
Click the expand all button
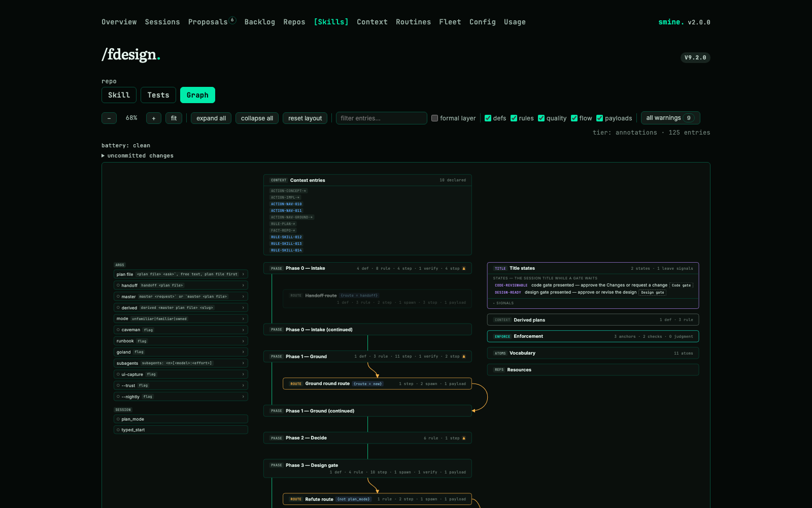click(211, 118)
